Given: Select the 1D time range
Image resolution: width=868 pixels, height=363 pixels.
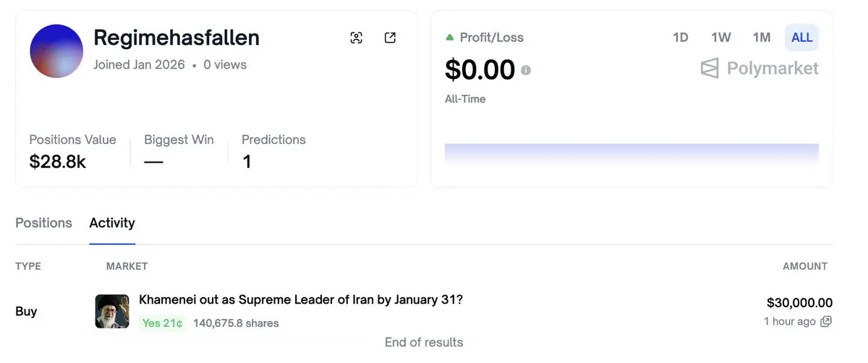Looking at the screenshot, I should (x=680, y=38).
